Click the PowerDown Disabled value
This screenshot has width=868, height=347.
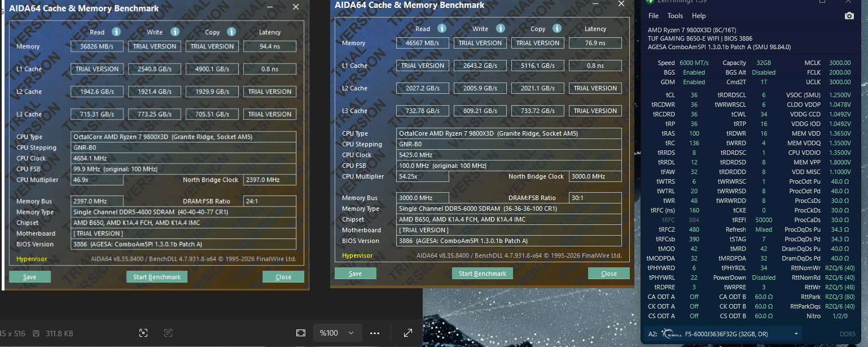pyautogui.click(x=764, y=277)
